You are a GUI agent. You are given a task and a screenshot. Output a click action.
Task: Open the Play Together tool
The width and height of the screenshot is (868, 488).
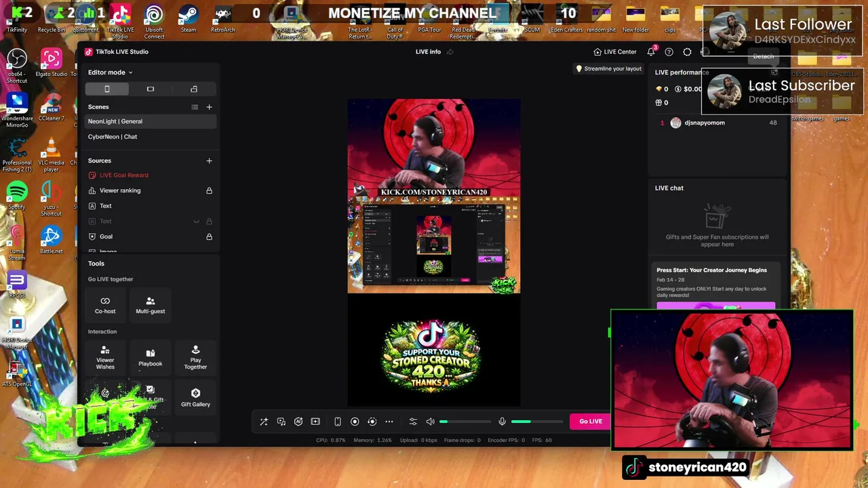click(x=195, y=358)
